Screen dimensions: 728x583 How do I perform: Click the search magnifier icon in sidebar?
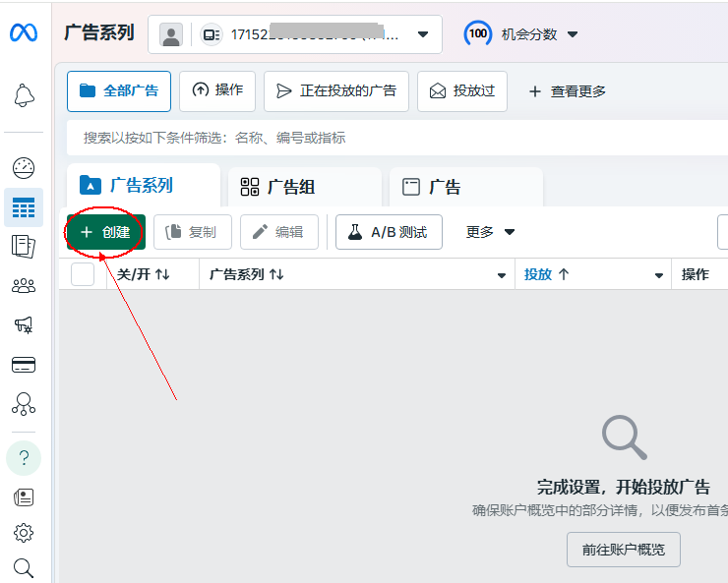24,568
